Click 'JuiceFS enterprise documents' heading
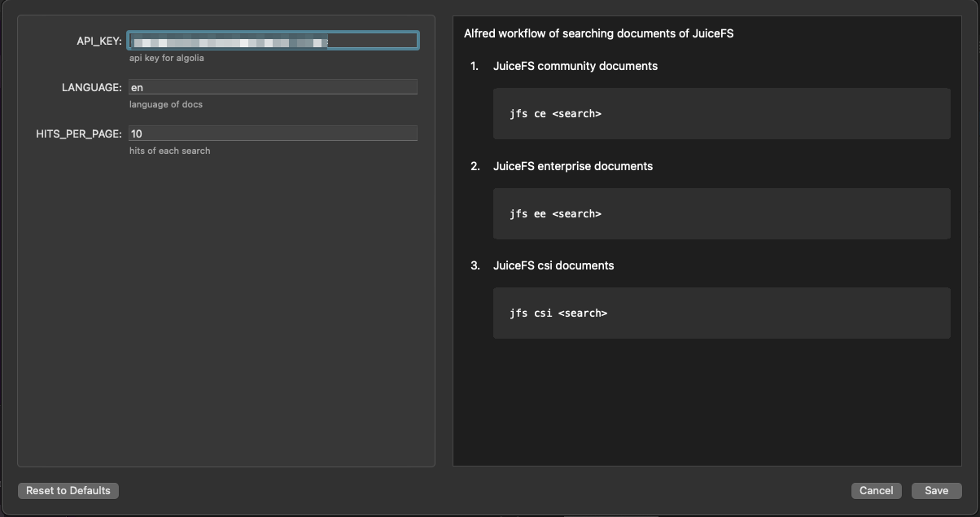The width and height of the screenshot is (980, 517). pyautogui.click(x=573, y=166)
